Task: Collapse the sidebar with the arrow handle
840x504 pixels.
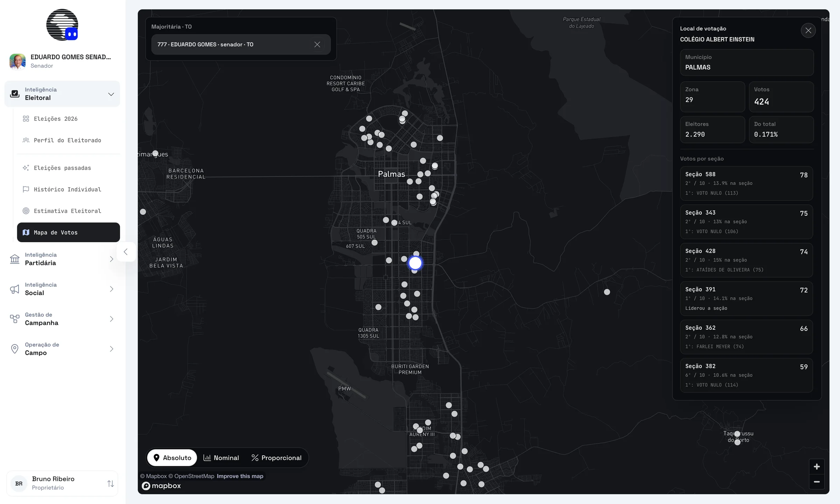Action: tap(126, 252)
